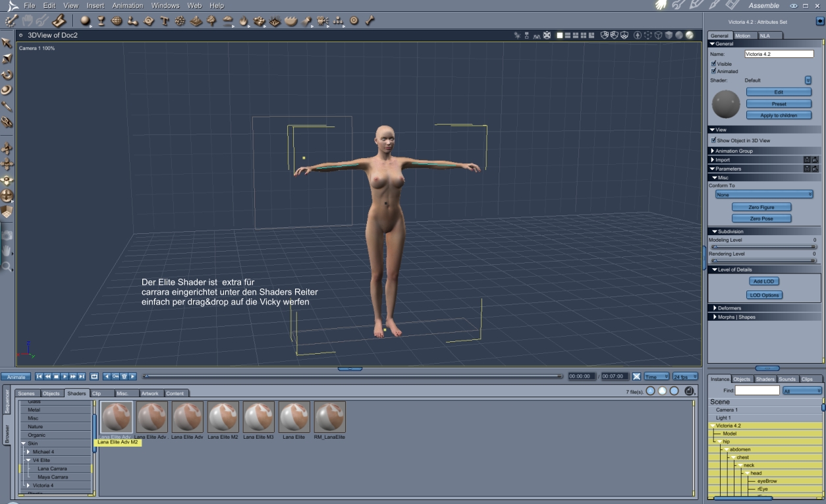826x504 pixels.
Task: Open the Conform To dropdown
Action: tap(764, 194)
